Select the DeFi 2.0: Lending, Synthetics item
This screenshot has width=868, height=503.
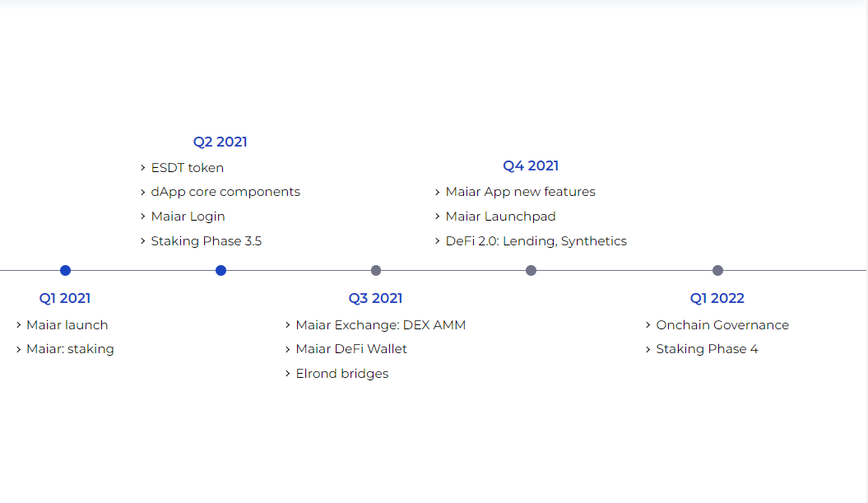[536, 241]
